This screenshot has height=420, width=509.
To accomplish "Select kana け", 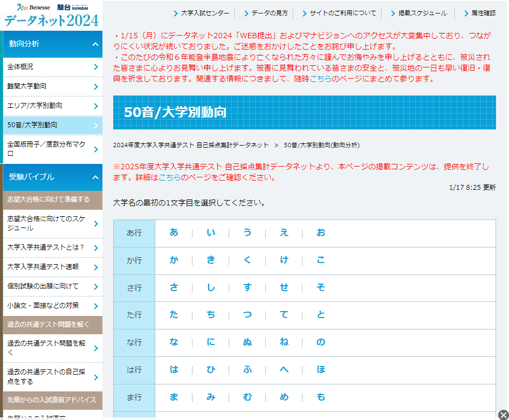I will tap(284, 260).
